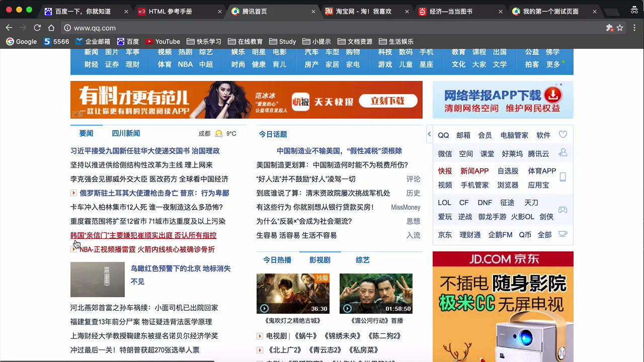Open the 生活娱乐 bookmark folder
The width and height of the screenshot is (644, 362).
point(396,42)
